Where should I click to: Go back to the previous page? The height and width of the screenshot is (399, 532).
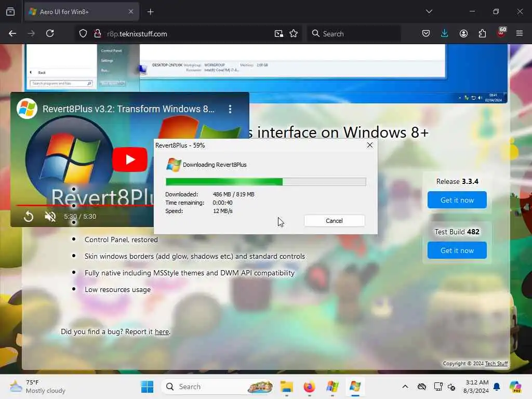tap(12, 33)
